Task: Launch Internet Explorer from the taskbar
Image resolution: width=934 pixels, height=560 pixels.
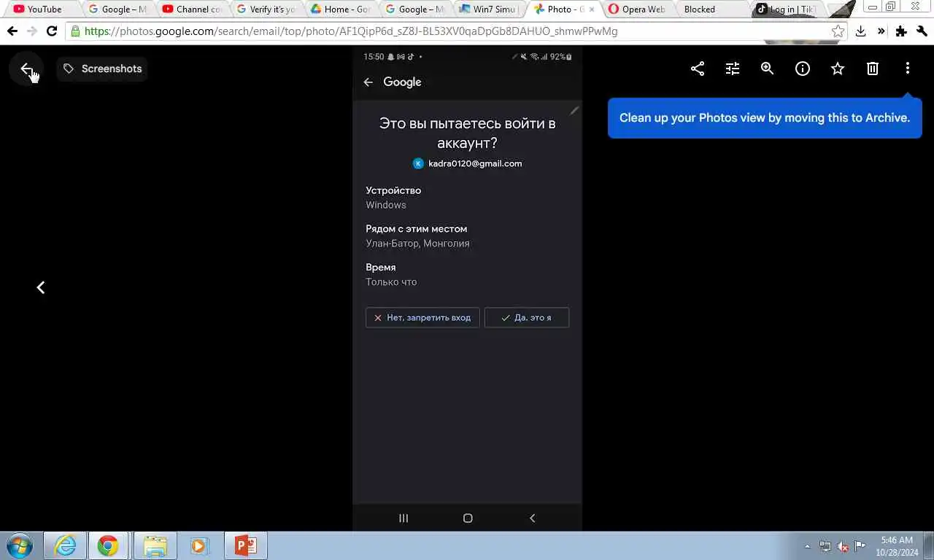Action: point(65,545)
